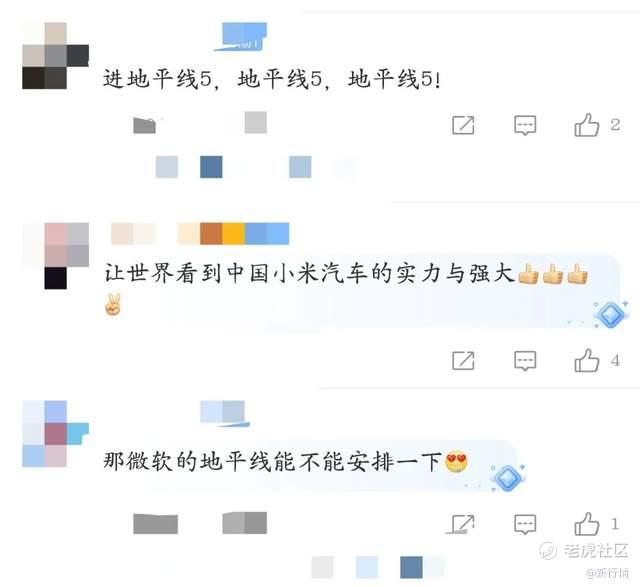
Task: Open the 老虎社区 watermark logo
Action: [583, 551]
